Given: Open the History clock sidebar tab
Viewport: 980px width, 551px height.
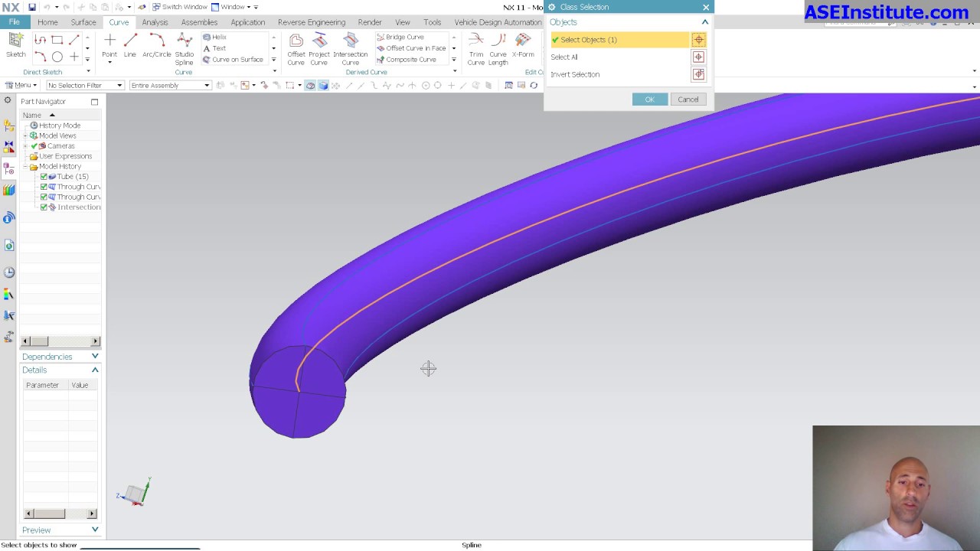Looking at the screenshot, I should coord(8,272).
